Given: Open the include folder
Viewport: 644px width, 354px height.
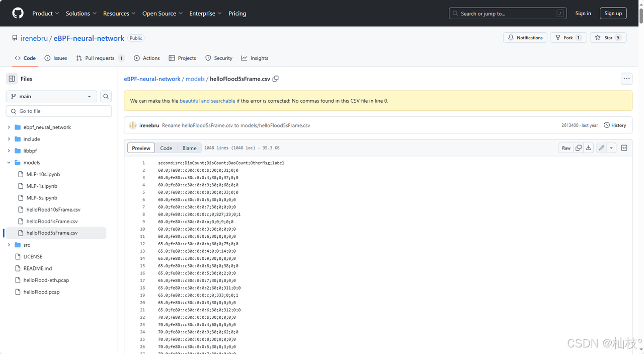Looking at the screenshot, I should click(x=32, y=139).
